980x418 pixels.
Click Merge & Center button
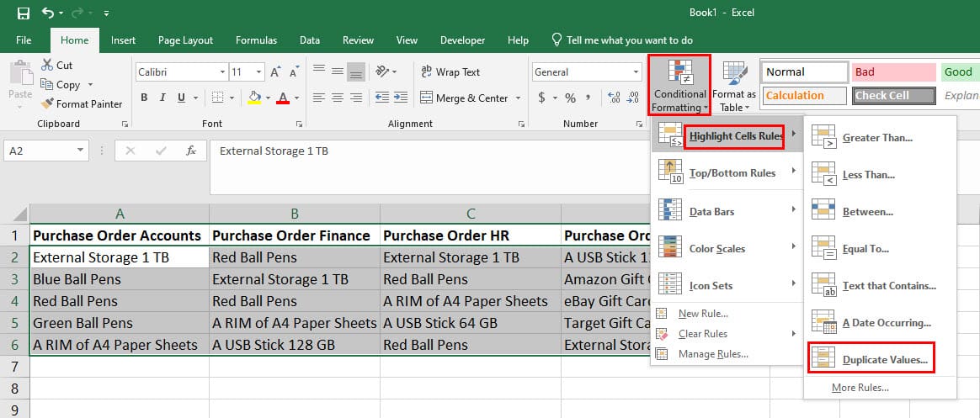[465, 98]
